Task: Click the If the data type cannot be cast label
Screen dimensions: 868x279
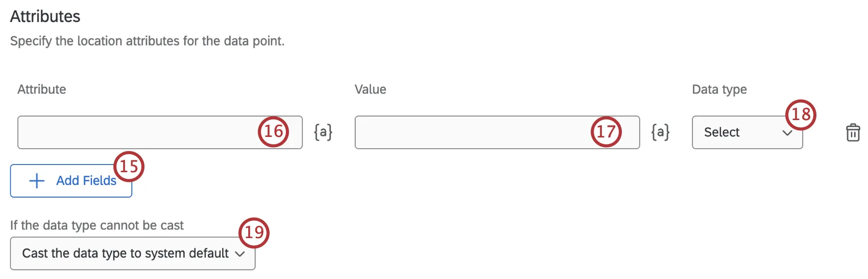Action: 97,225
